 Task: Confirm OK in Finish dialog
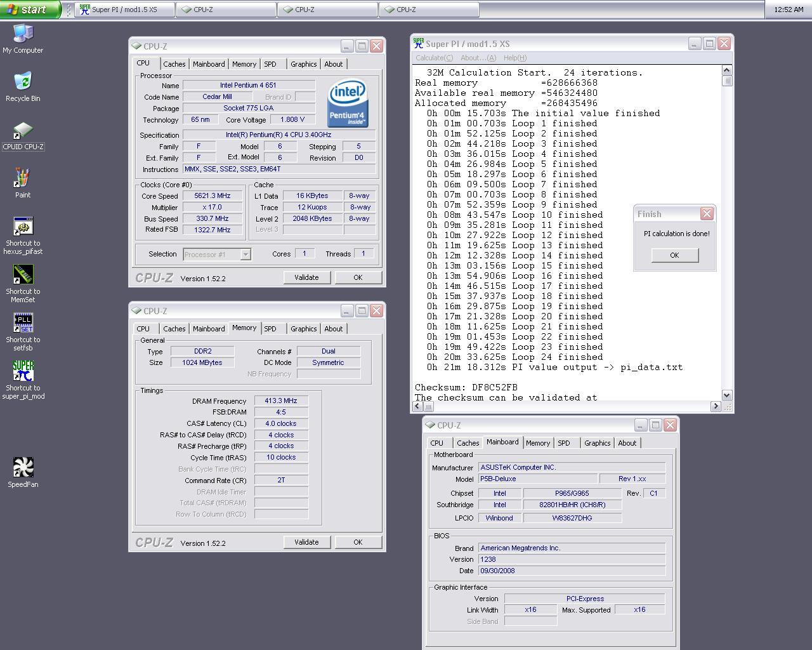coord(674,255)
